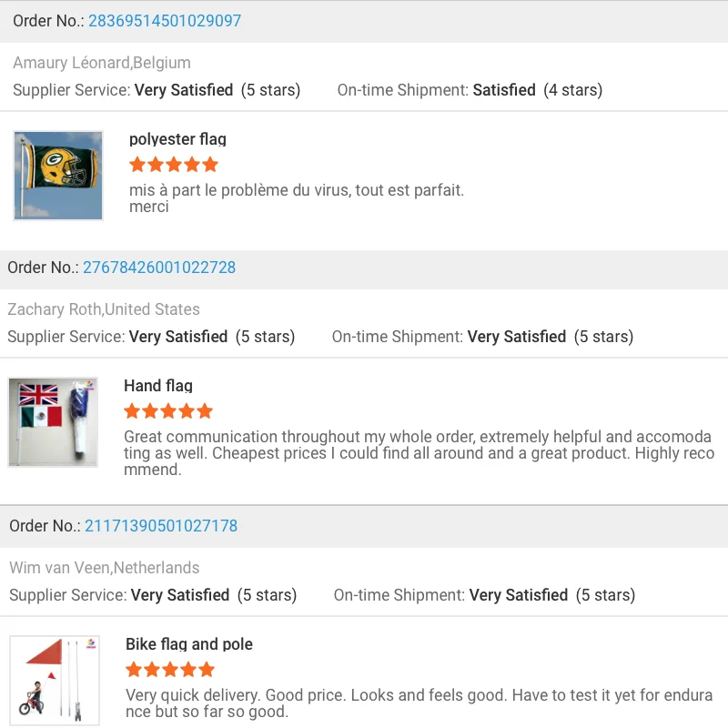Open order number 28369514501029097 link
This screenshot has height=728, width=728.
pyautogui.click(x=165, y=21)
